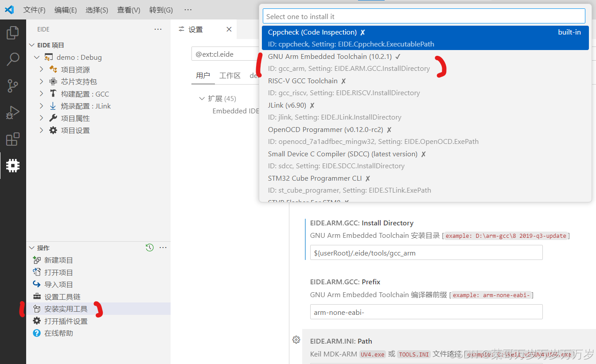The height and width of the screenshot is (364, 596).
Task: Click 导入项目 in operations list
Action: click(x=98, y=284)
